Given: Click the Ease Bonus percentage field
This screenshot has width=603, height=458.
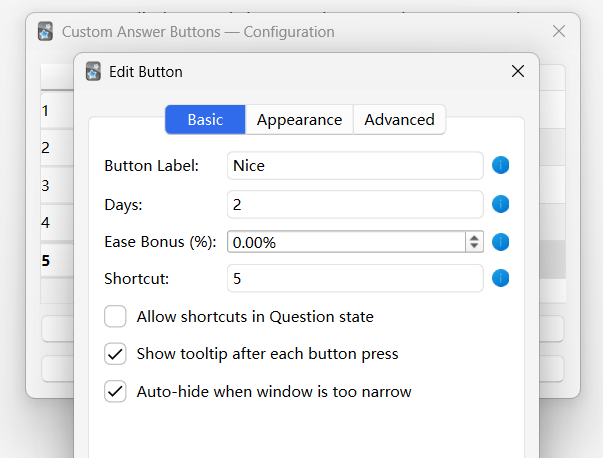Looking at the screenshot, I should 346,242.
